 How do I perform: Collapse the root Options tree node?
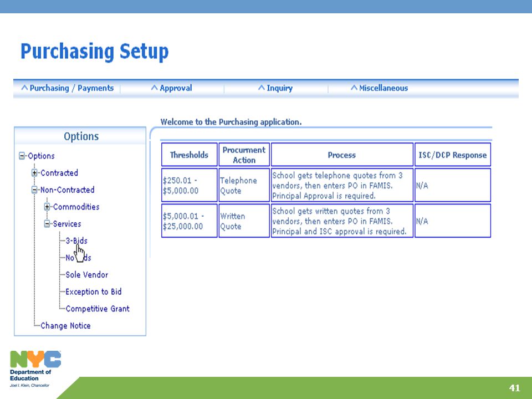(22, 156)
